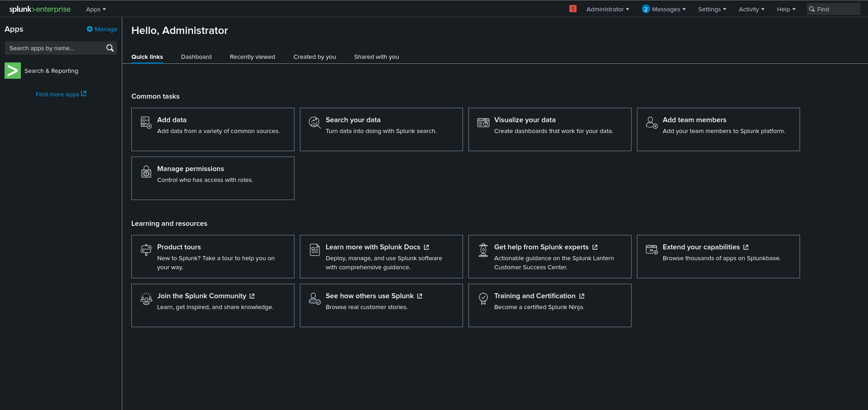Open the Add team members card
This screenshot has height=410, width=868.
(719, 129)
